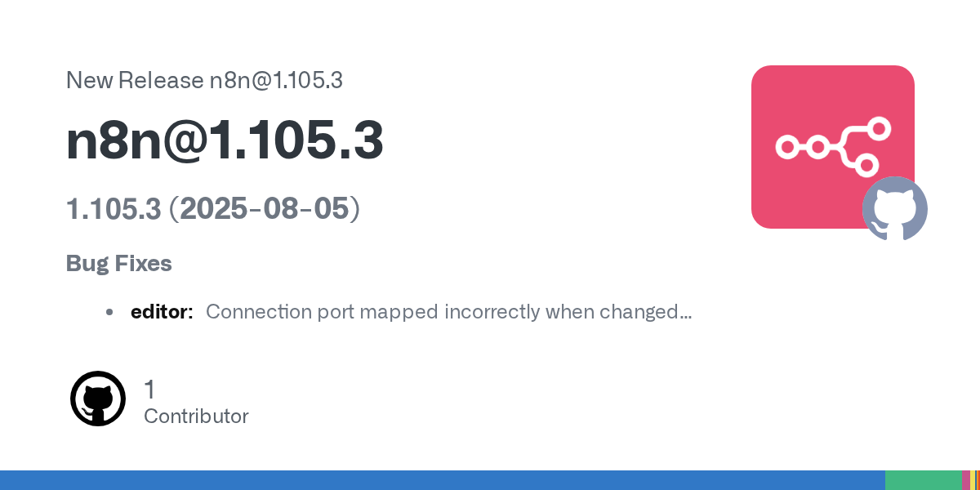Image resolution: width=980 pixels, height=490 pixels.
Task: Click the blue segment of the language bar
Action: pos(441,480)
